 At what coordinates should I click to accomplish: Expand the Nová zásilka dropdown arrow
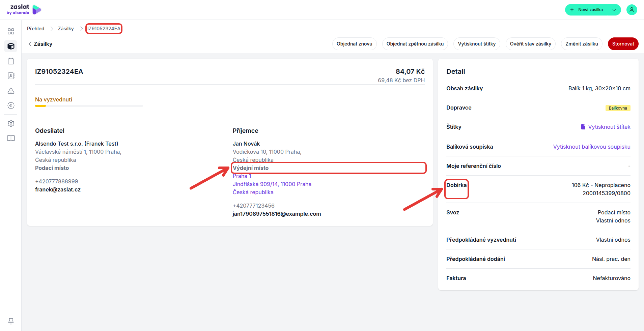[614, 10]
